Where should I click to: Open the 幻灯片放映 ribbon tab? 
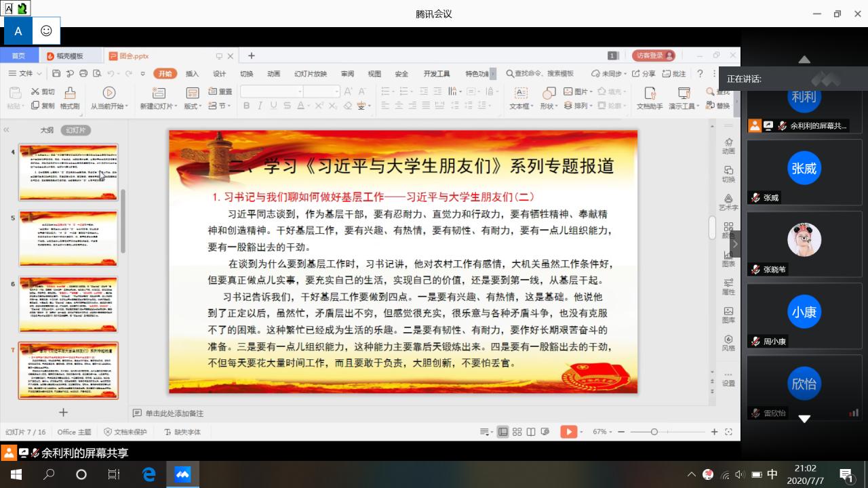point(310,73)
